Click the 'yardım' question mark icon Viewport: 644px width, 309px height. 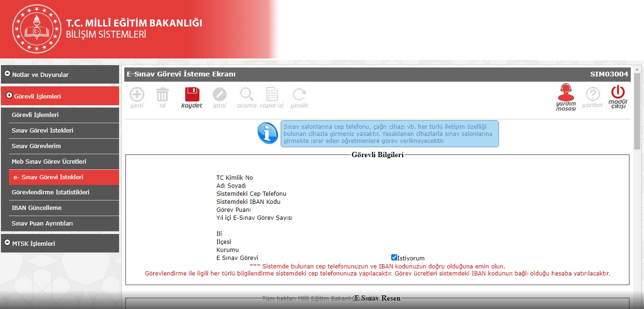pos(592,96)
